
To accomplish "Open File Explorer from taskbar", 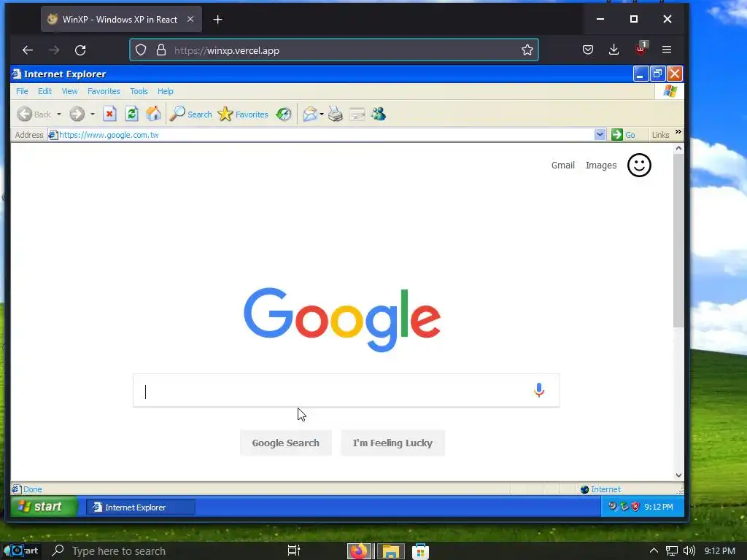I will (x=391, y=551).
